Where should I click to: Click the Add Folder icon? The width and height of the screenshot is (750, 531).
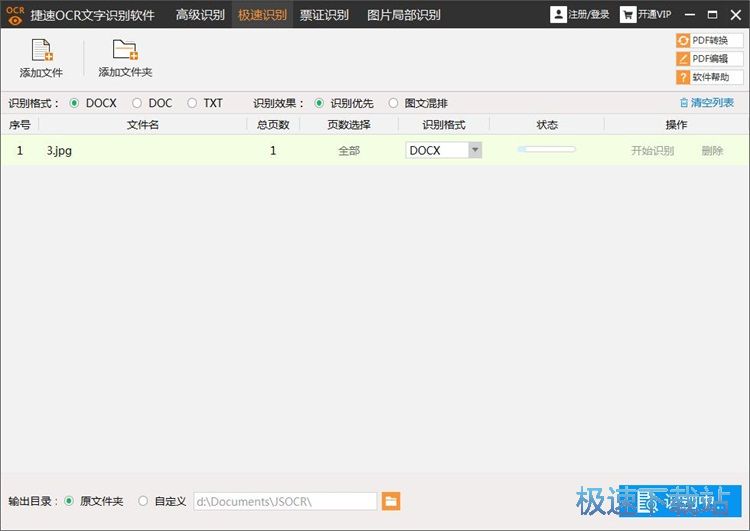click(x=125, y=51)
